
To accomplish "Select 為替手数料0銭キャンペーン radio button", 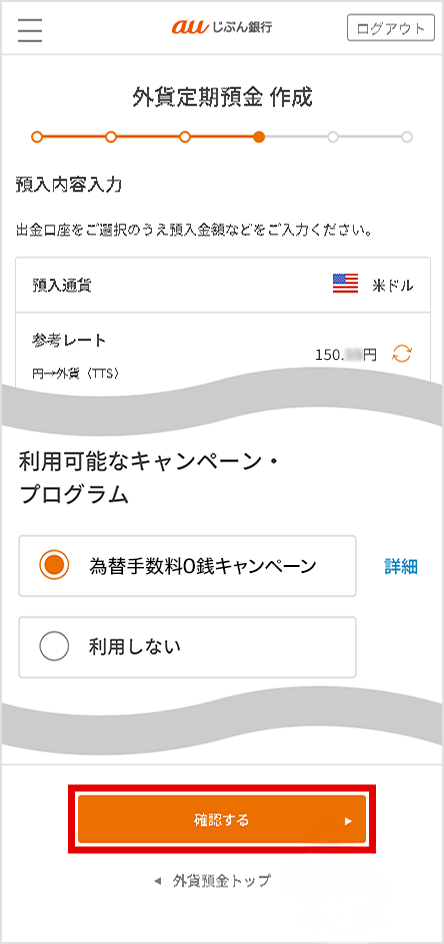I will click(x=54, y=565).
